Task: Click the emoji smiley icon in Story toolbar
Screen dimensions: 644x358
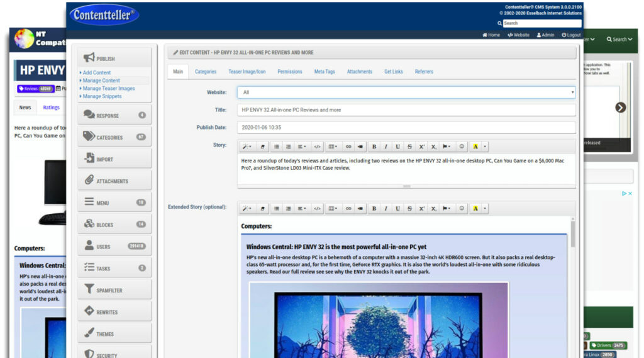Action: 462,147
